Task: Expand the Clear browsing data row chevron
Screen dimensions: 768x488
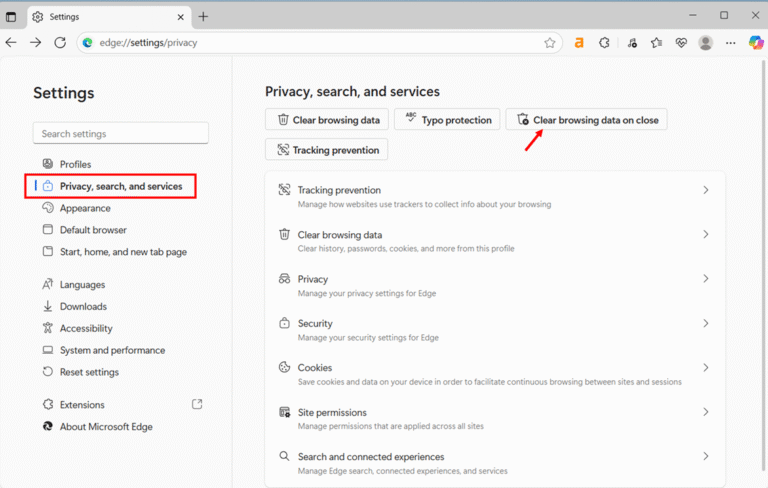Action: tap(706, 234)
